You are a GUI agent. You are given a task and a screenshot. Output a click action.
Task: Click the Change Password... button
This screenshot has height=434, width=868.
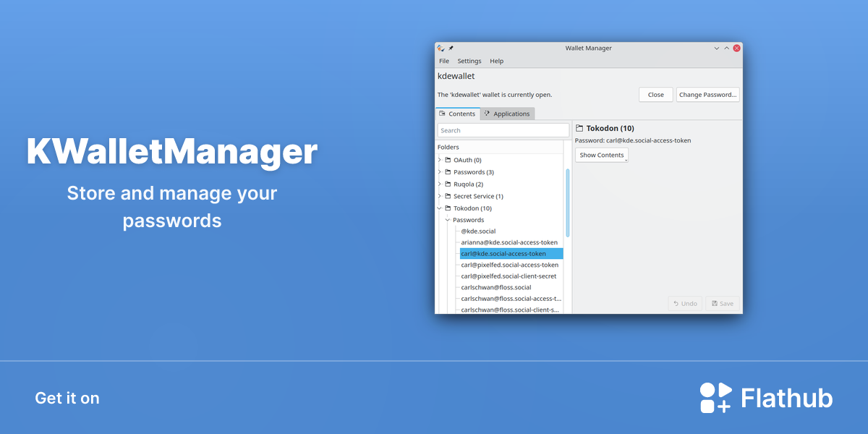coord(708,95)
